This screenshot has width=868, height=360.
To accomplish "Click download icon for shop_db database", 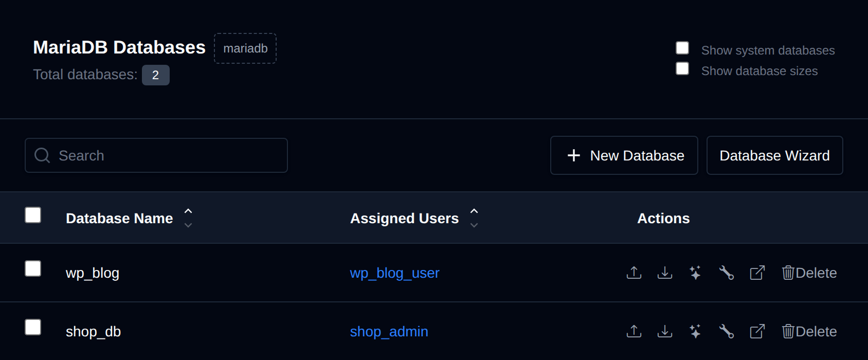I will tap(665, 331).
